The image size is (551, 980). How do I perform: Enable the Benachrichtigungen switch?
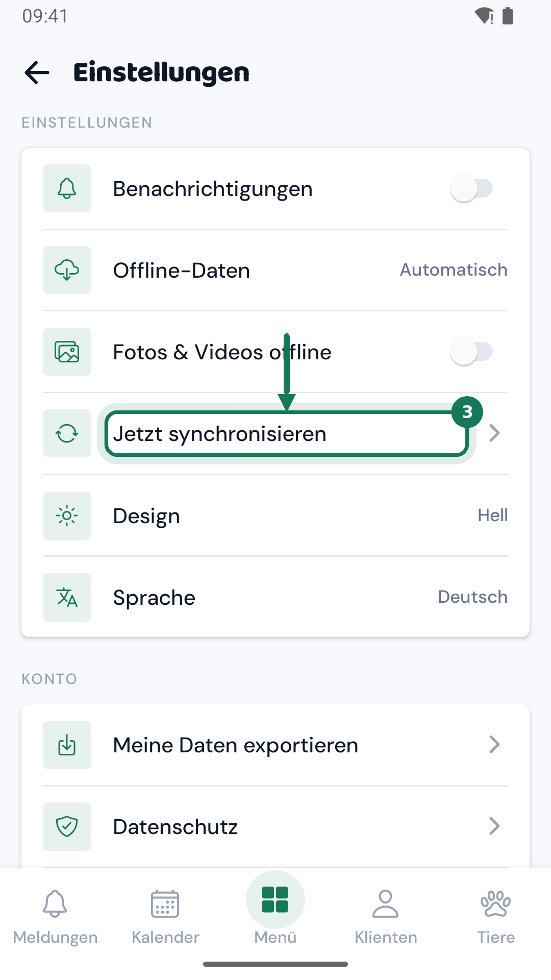point(472,188)
